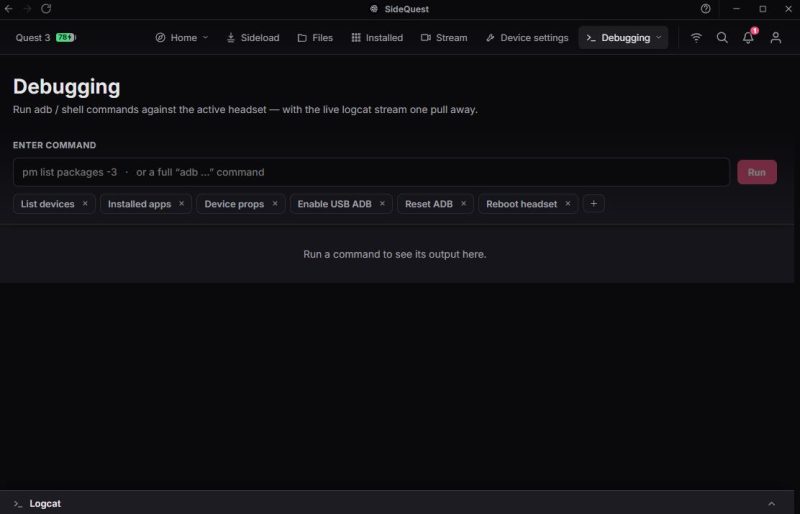The width and height of the screenshot is (800, 514).
Task: Click the Logcat terminal icon
Action: [x=18, y=504]
